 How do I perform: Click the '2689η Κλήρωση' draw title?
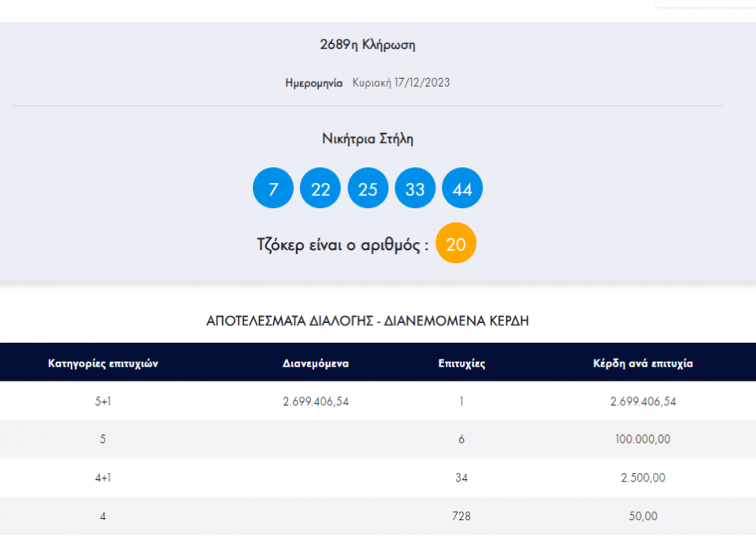(x=368, y=45)
